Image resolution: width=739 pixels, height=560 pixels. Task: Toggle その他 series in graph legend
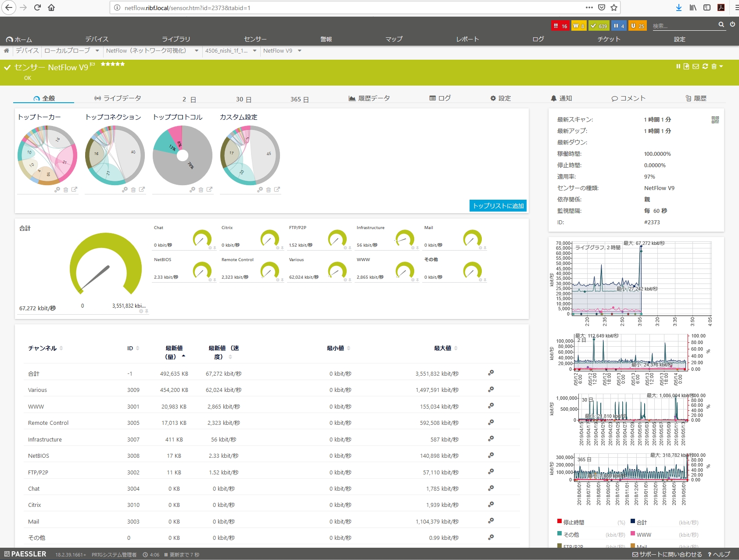coord(568,535)
